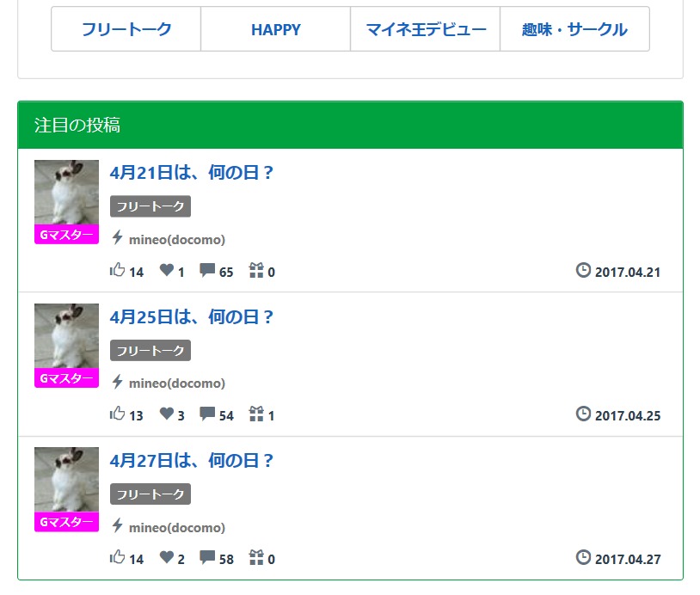Click thumbs-up icon on the 4月21日 post
The image size is (700, 595).
(x=118, y=271)
